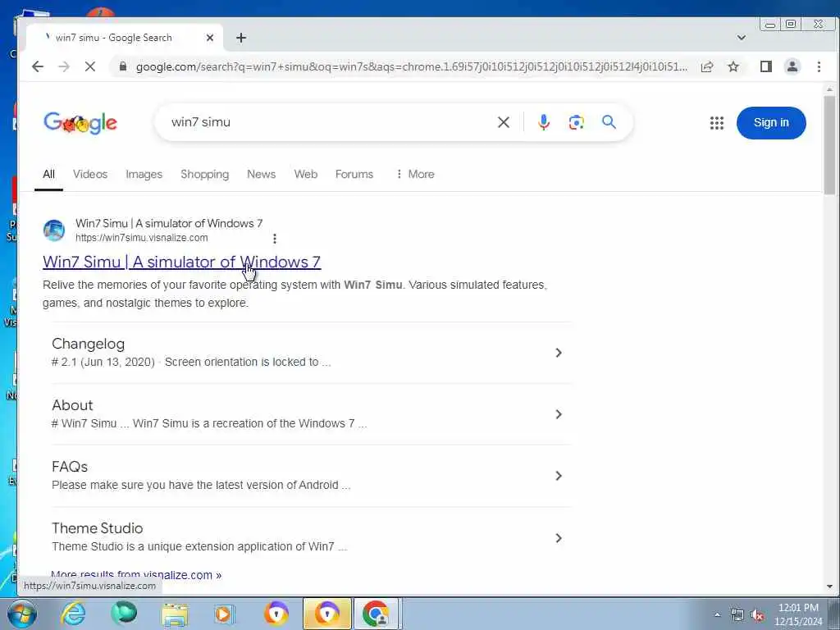Open the tab search dropdown arrow
Screen dimensions: 840x630
742,38
